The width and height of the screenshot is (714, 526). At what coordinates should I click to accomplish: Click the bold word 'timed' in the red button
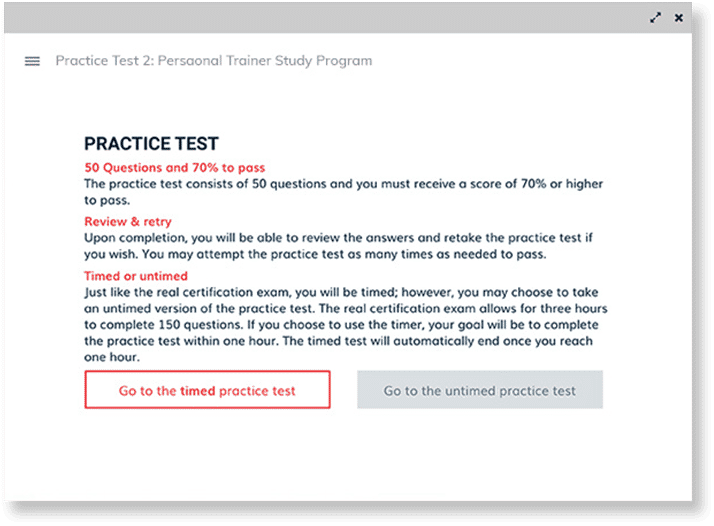[x=197, y=391]
